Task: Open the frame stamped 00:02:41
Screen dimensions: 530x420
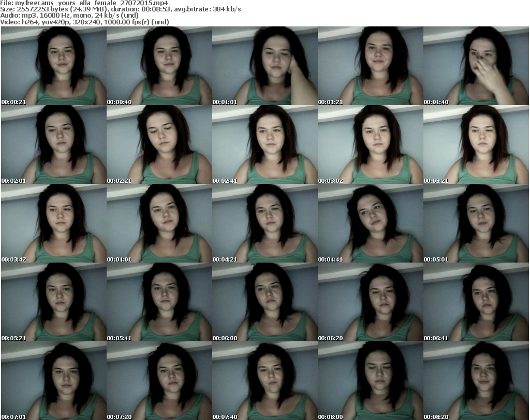Action: [x=264, y=144]
